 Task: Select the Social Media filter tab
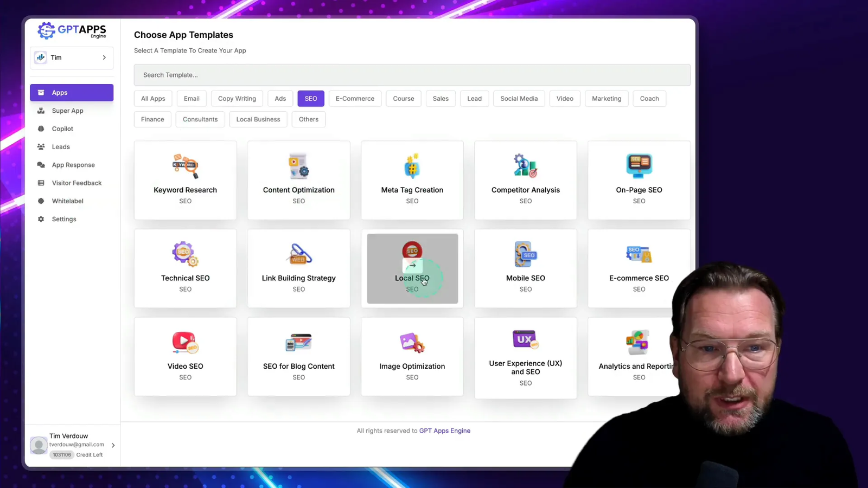click(x=519, y=99)
